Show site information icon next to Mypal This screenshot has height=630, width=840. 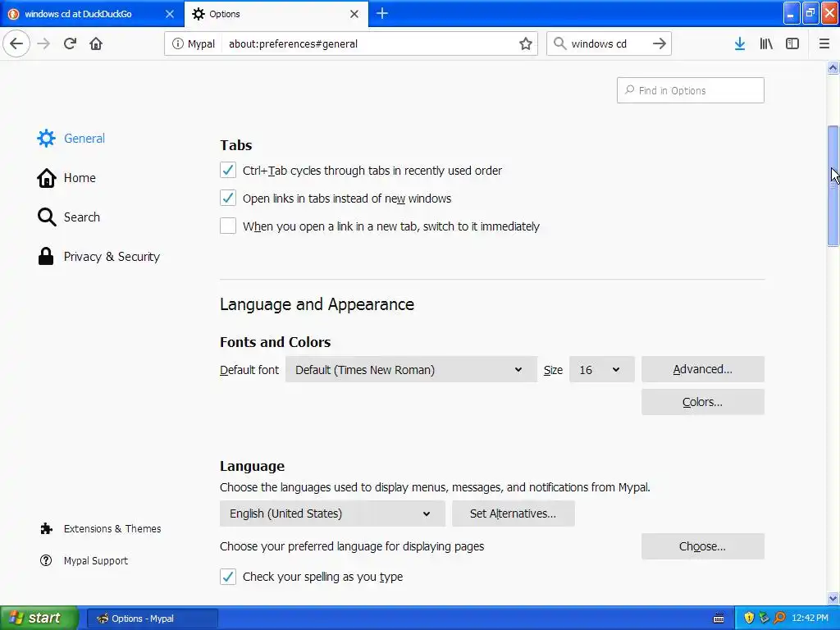177,44
